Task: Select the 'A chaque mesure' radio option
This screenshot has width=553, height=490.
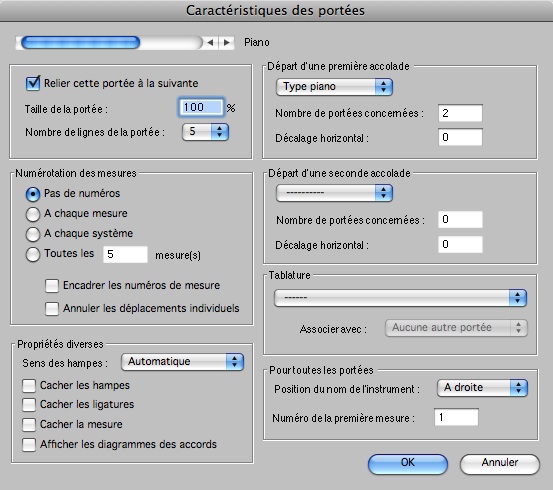Action: coord(32,214)
